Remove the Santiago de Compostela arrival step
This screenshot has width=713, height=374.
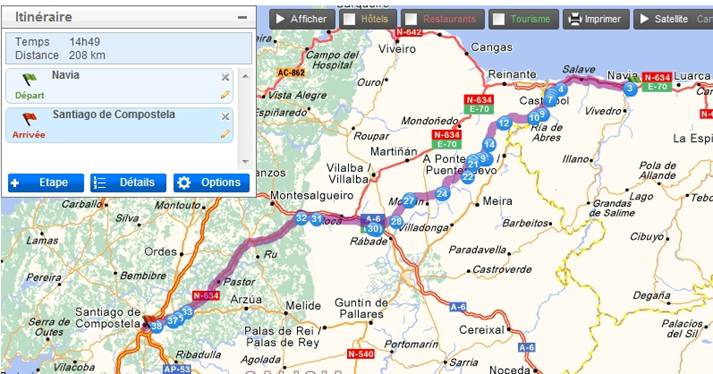click(226, 117)
